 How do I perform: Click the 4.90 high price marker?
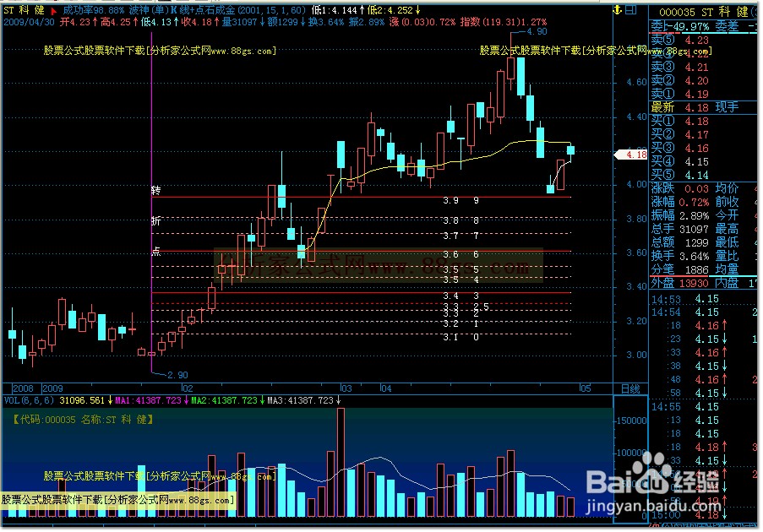pos(537,32)
